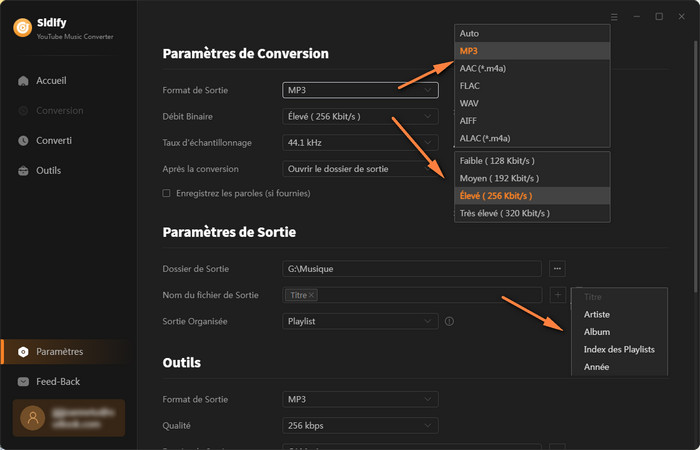700x450 pixels.
Task: Pick Index des Playlists tag option
Action: (x=618, y=349)
